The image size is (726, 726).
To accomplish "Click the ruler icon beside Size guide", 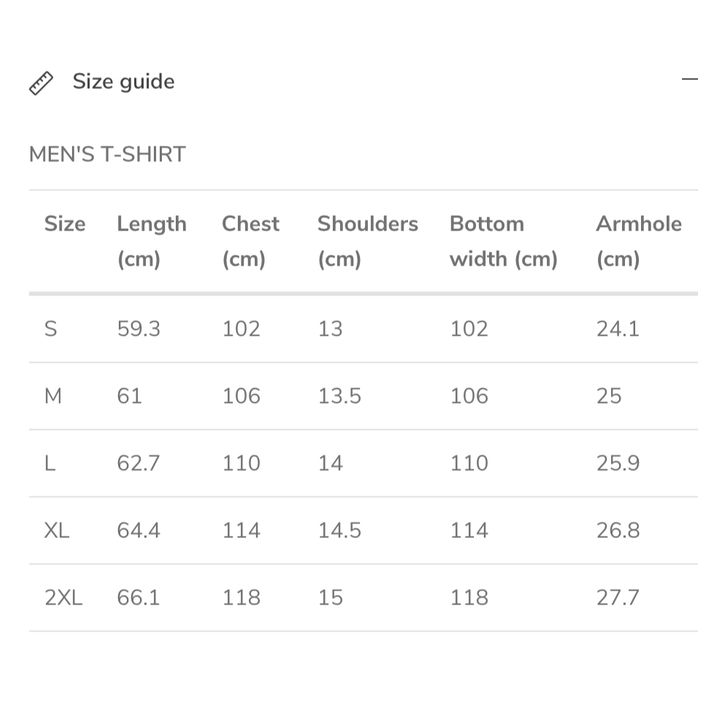I will point(41,83).
